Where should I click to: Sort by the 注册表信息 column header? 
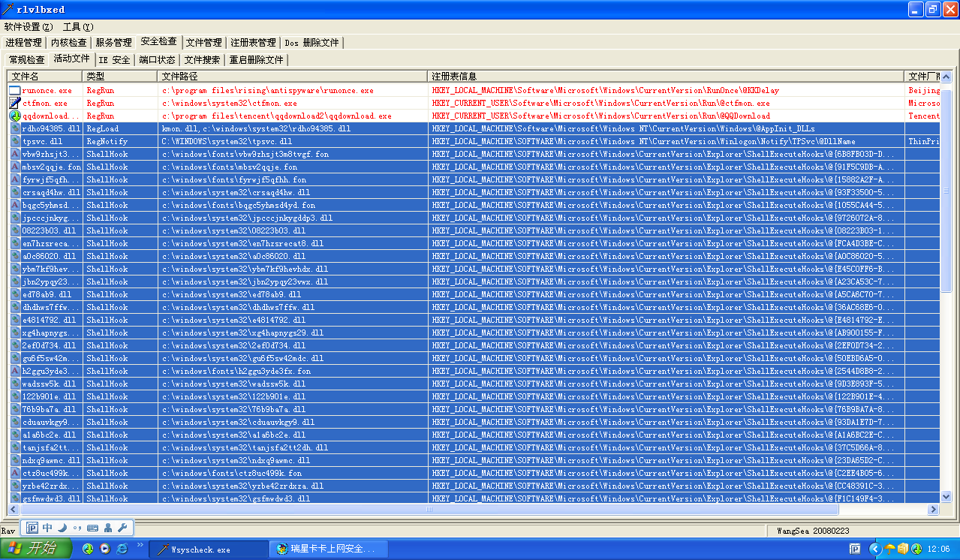coord(666,77)
